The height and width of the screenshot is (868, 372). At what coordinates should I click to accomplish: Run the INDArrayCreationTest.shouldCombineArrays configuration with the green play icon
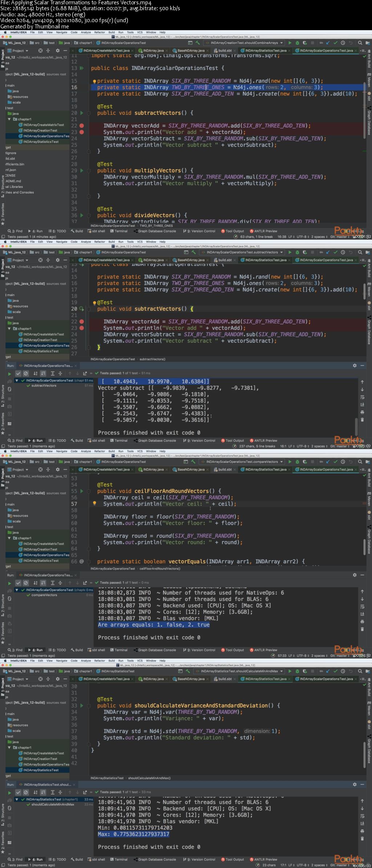(x=290, y=43)
